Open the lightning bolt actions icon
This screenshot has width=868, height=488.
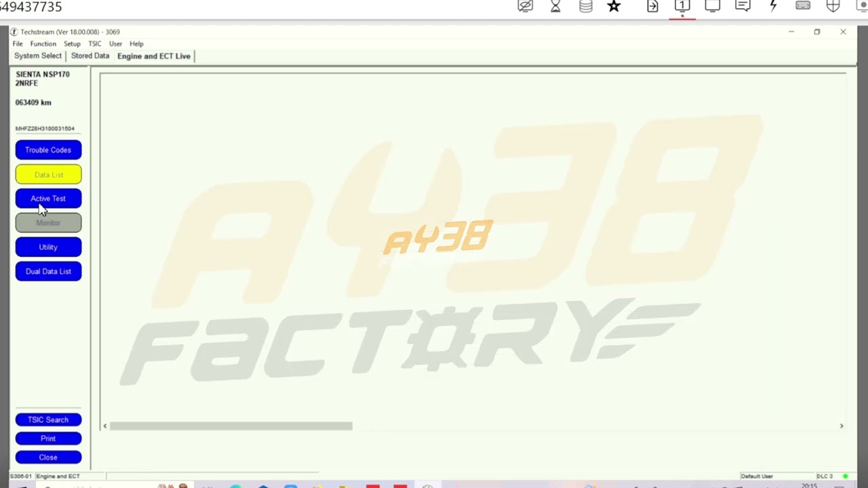[x=773, y=6]
